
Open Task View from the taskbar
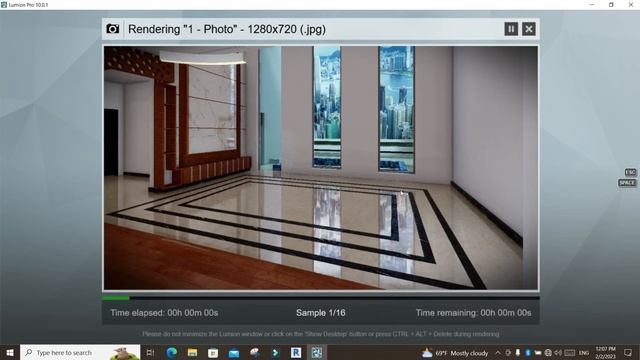(150, 352)
